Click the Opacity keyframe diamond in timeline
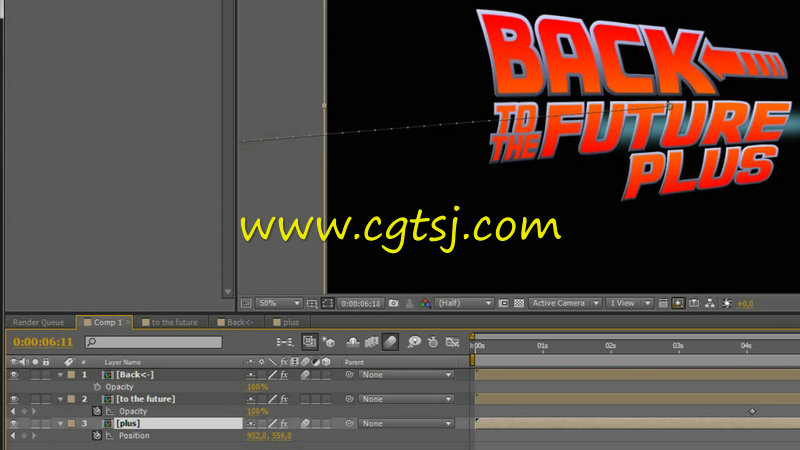Viewport: 800px width, 450px height. point(752,411)
